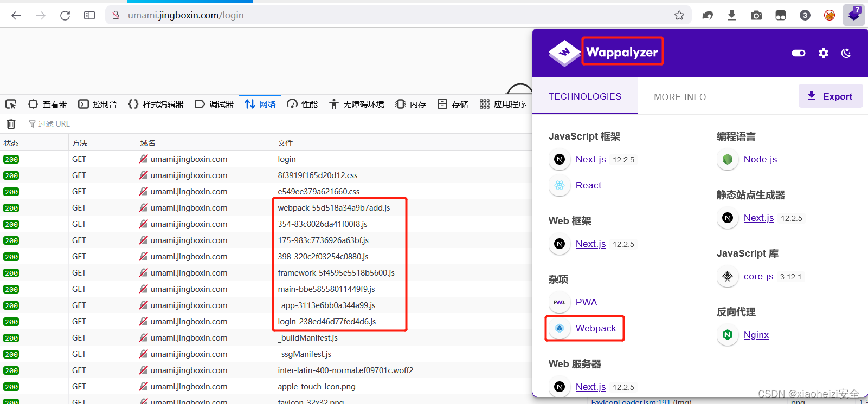Click the Node.js hexagon icon
Image resolution: width=868 pixels, height=404 pixels.
[x=728, y=159]
